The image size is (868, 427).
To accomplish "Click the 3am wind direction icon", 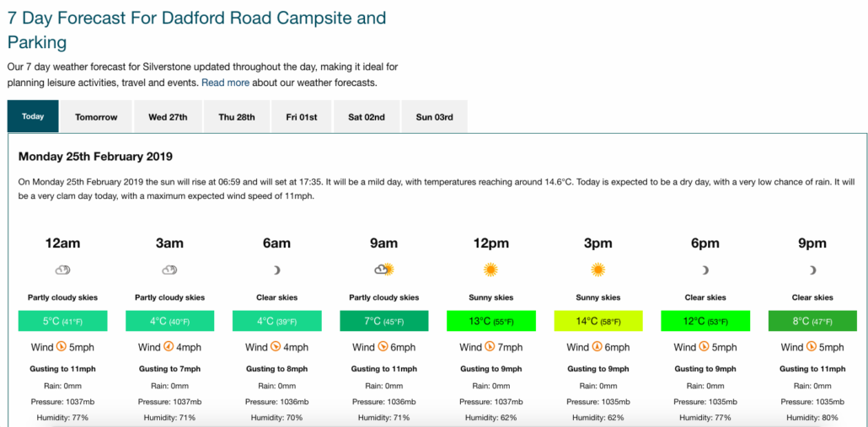I will (169, 347).
